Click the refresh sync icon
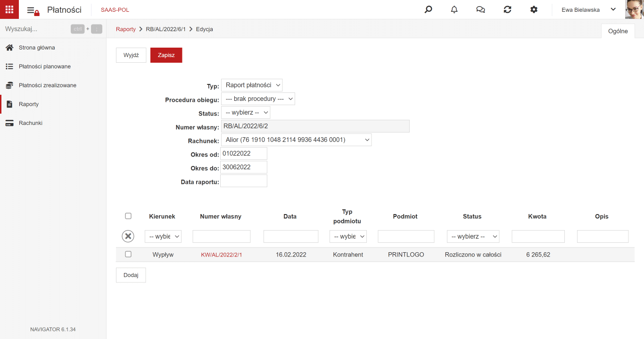The width and height of the screenshot is (644, 339). tap(507, 9)
